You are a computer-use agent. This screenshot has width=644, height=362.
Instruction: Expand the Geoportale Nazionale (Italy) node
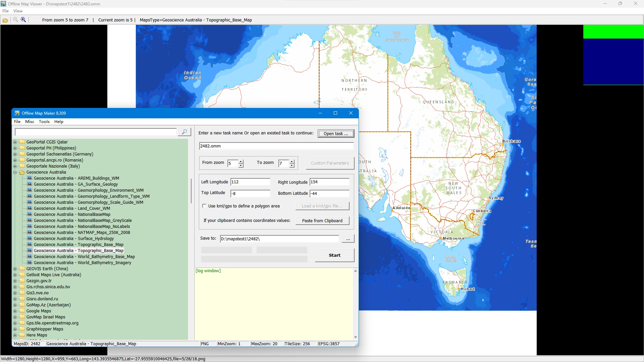pyautogui.click(x=15, y=166)
